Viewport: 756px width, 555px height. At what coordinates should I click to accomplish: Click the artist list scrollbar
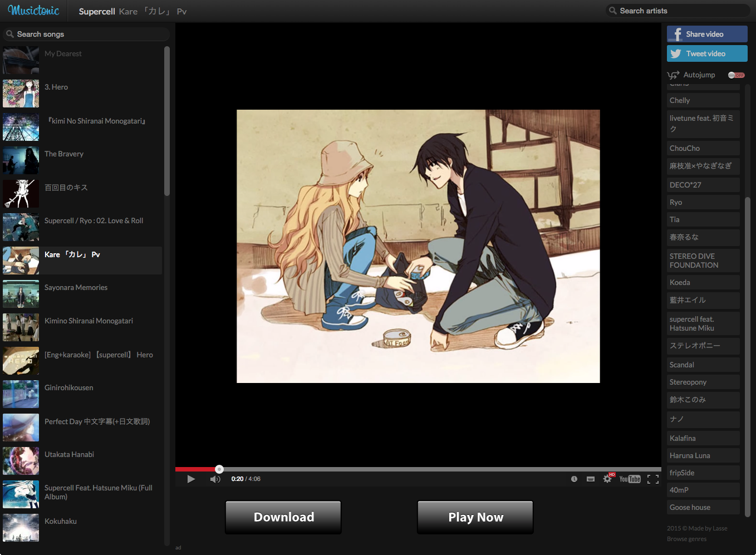748,356
